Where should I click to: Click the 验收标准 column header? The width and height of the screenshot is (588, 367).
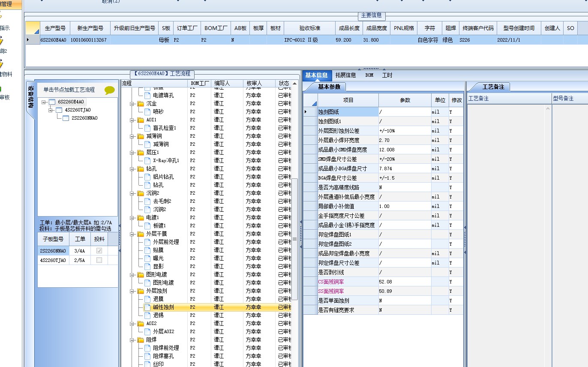(x=309, y=28)
